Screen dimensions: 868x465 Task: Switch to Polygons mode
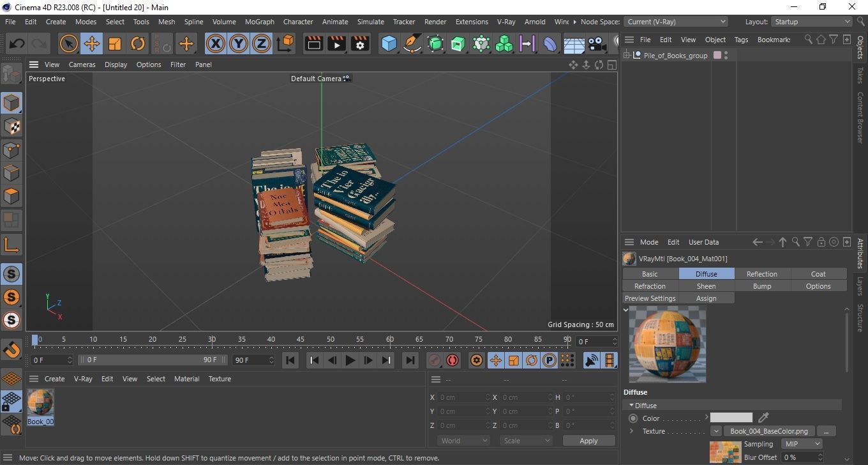click(x=11, y=196)
